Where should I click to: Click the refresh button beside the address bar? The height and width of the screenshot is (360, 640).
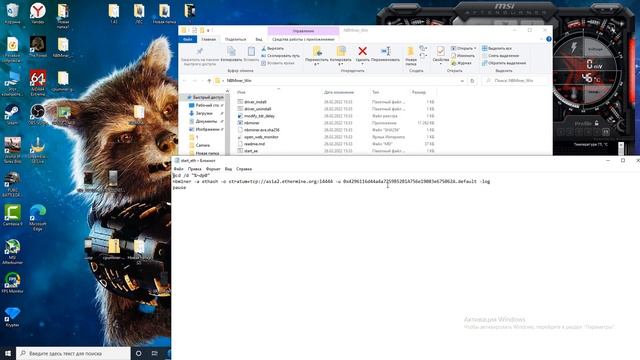coord(472,81)
